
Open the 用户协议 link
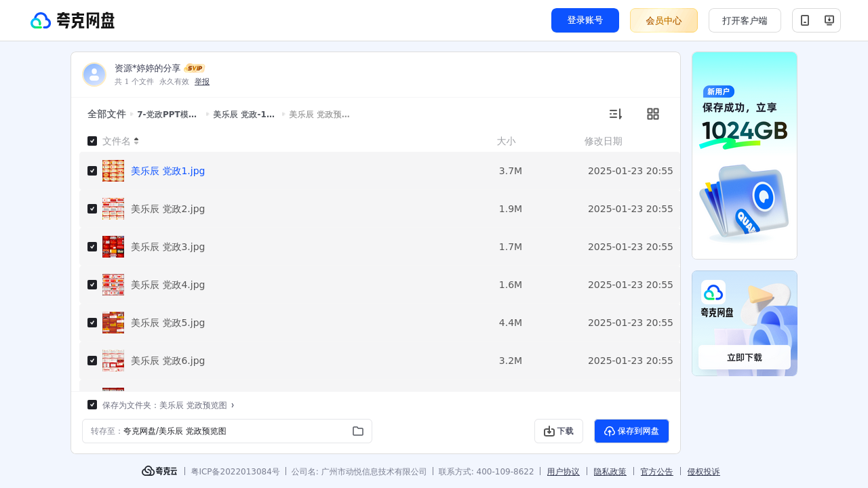coord(564,472)
